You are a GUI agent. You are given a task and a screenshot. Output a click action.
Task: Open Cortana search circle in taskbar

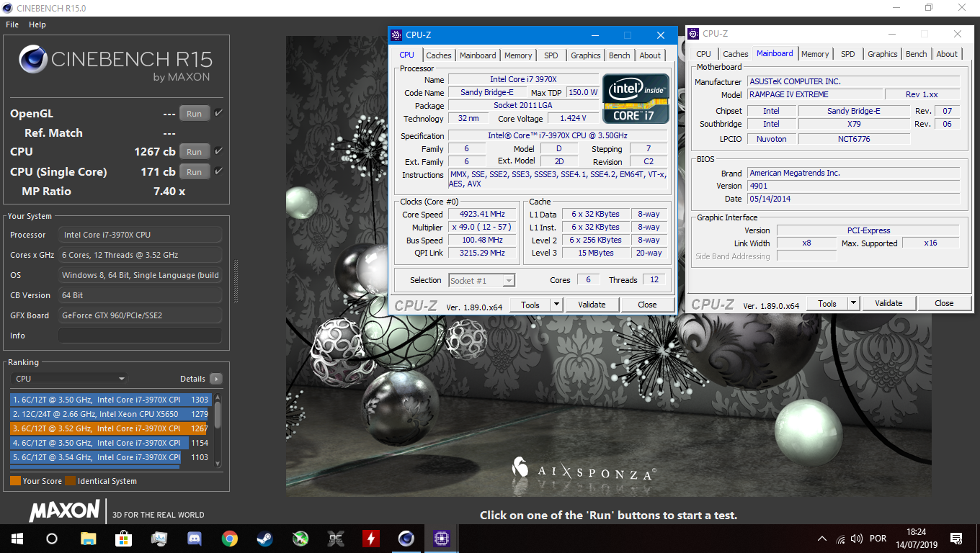(x=51, y=538)
